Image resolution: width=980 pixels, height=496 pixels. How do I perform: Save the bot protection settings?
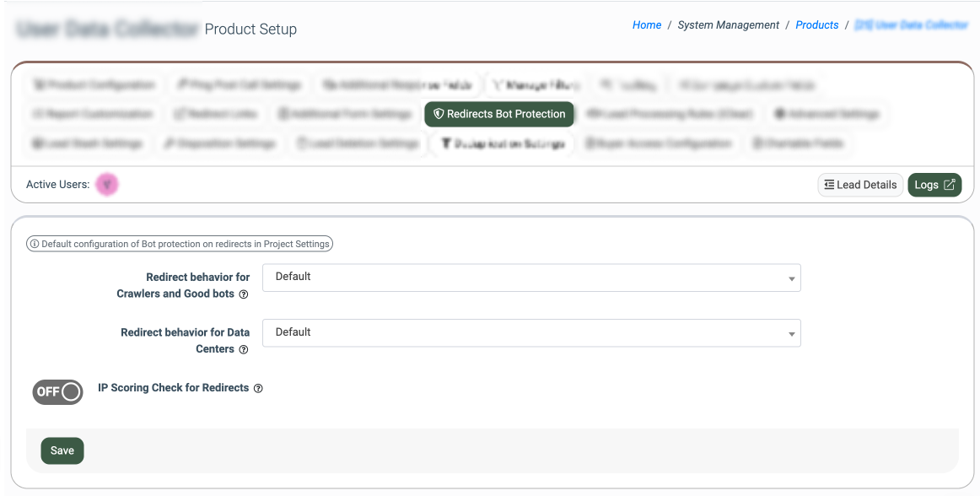coord(62,450)
